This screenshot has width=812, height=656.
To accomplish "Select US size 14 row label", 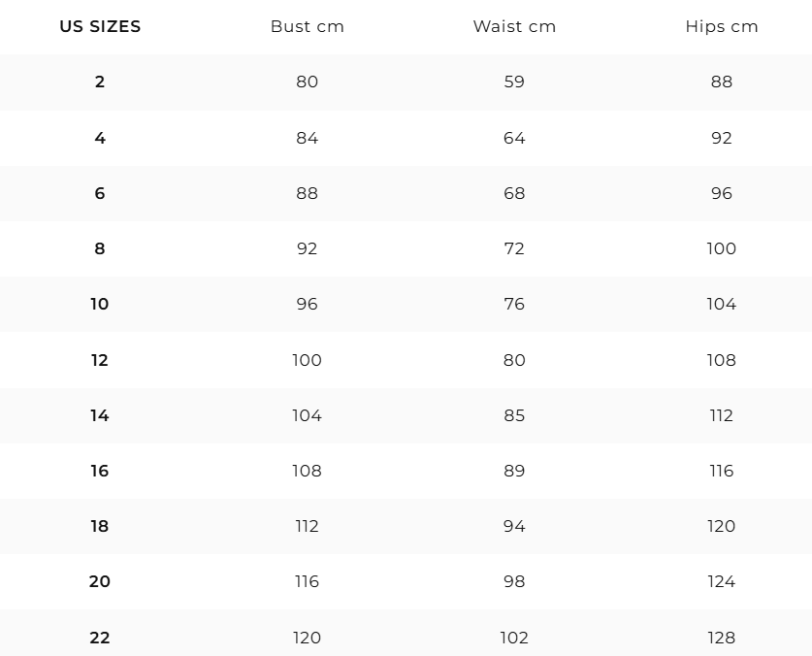I will coord(100,415).
